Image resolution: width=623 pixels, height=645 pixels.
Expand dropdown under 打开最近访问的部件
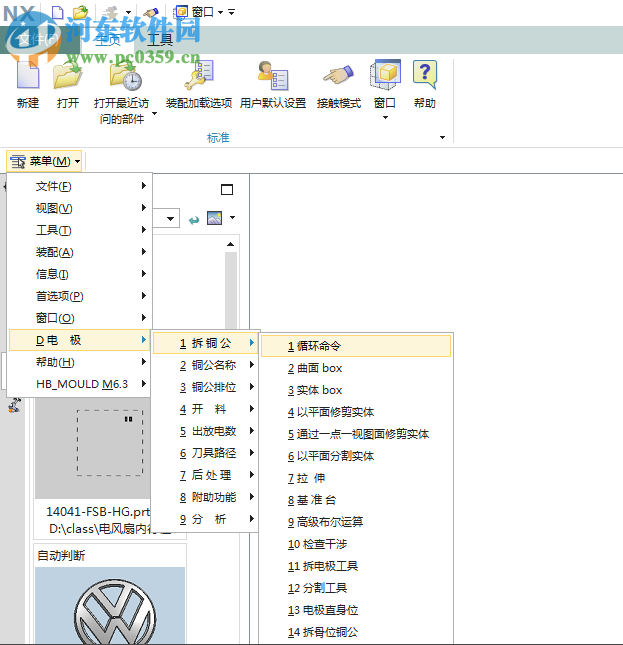pos(155,113)
